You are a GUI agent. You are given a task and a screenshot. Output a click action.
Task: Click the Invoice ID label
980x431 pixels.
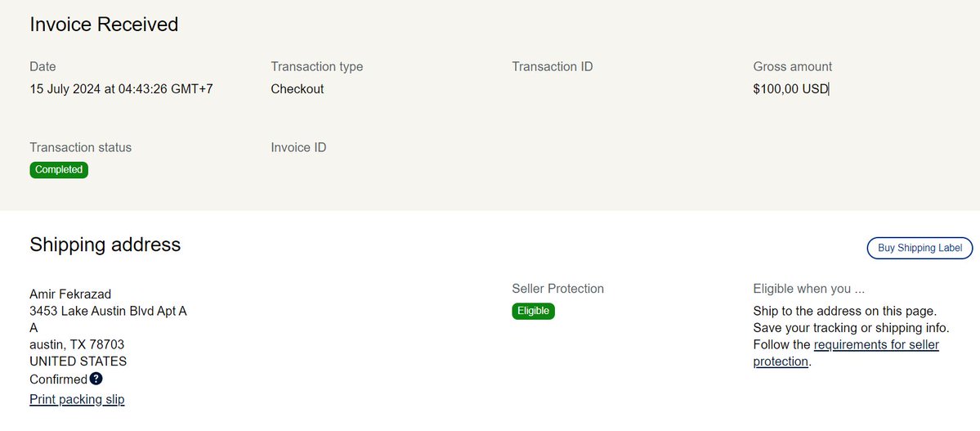click(298, 148)
